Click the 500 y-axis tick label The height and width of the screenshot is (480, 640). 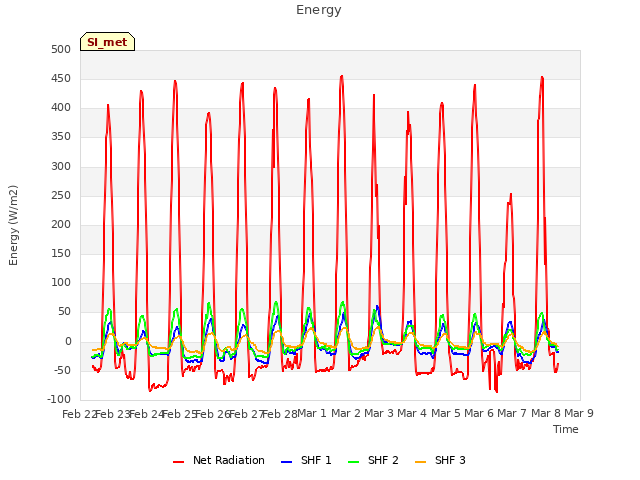(61, 49)
